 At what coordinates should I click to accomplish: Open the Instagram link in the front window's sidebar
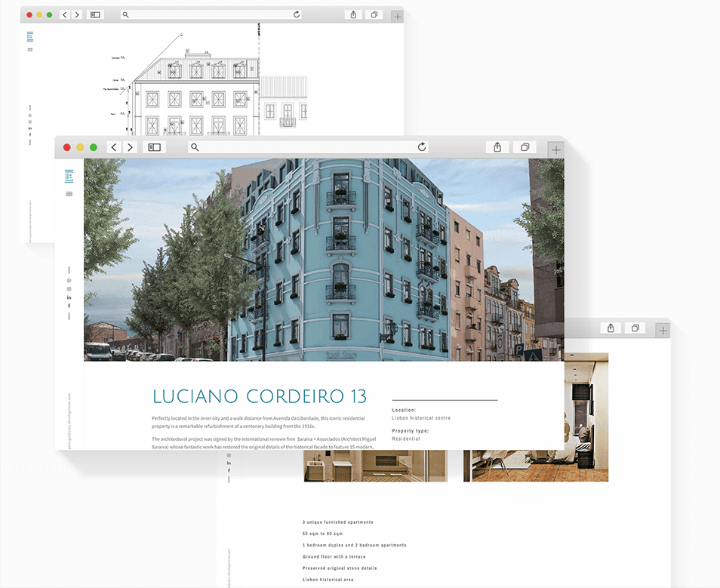pos(69,289)
